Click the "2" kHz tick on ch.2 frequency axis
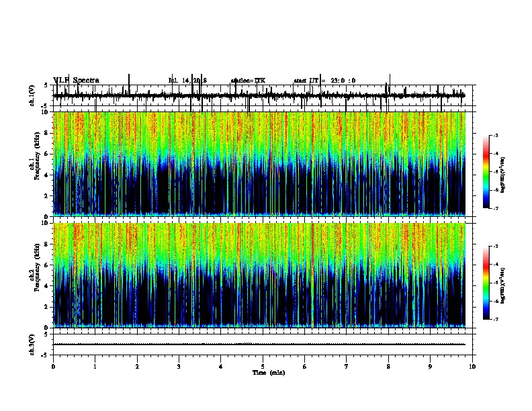 coord(47,307)
